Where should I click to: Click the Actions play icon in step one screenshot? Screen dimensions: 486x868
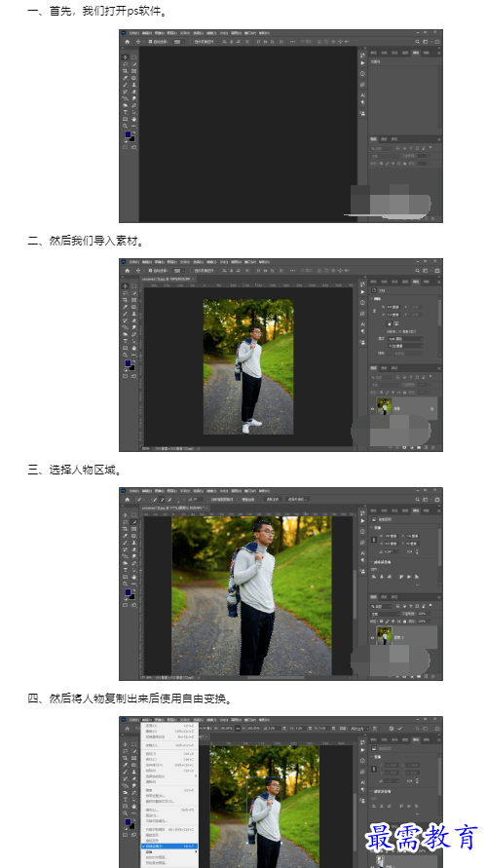click(362, 62)
